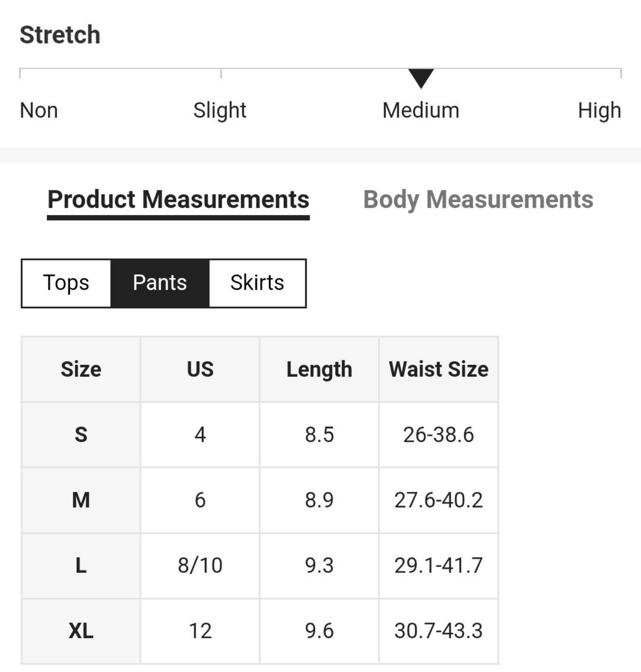641x672 pixels.
Task: Select the Product Measurements tab
Action: [x=178, y=200]
